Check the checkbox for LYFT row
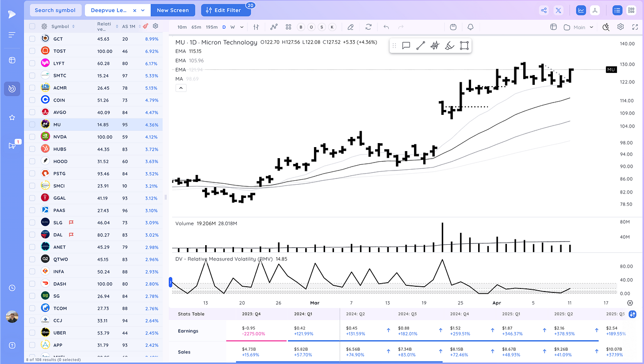The image size is (644, 364). pos(32,63)
